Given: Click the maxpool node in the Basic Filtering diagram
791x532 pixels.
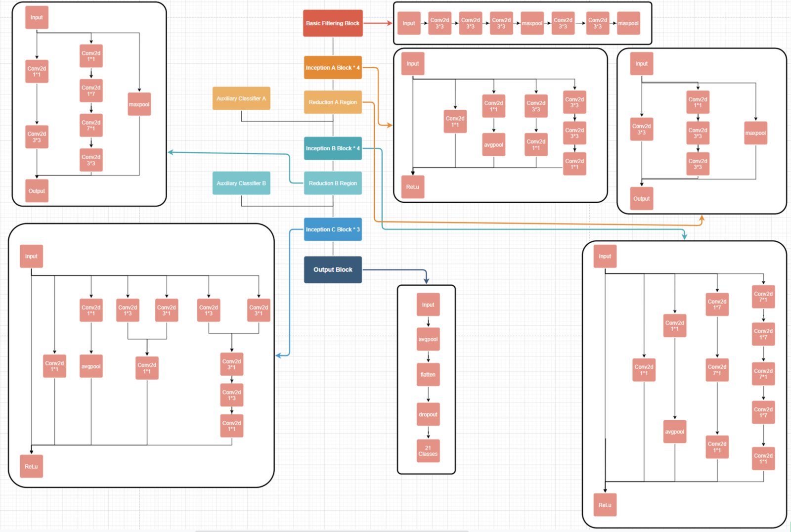Looking at the screenshot, I should coord(532,23).
